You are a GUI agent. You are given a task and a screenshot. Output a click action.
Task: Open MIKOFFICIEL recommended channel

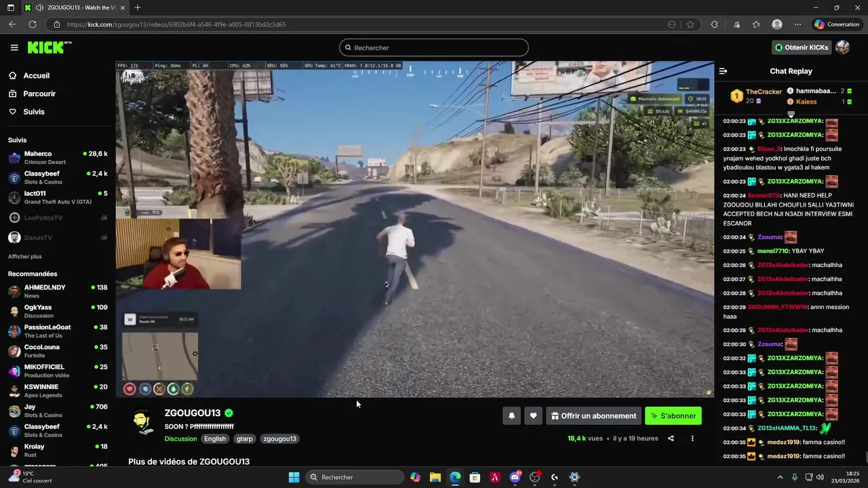[58, 371]
